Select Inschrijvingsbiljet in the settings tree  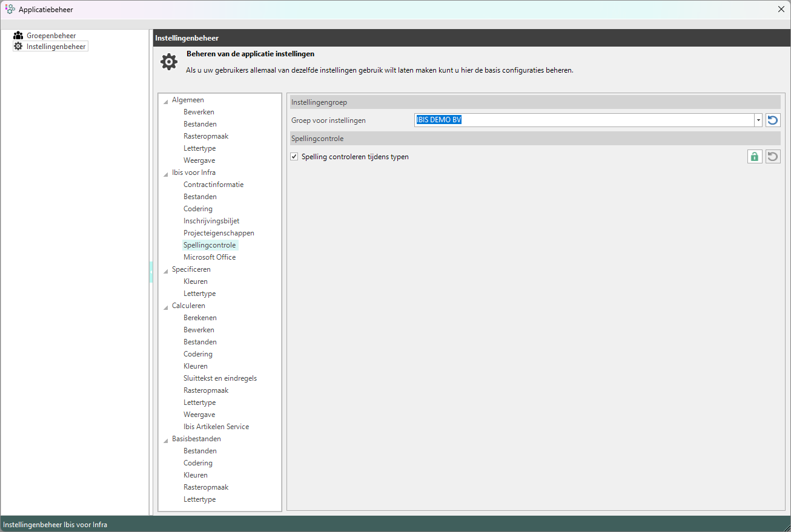(211, 221)
